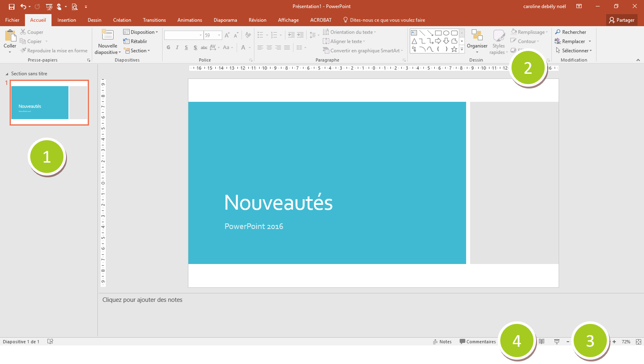Open the font size dropdown showing 59
Viewport: 644px width, 364px height.
[x=218, y=35]
